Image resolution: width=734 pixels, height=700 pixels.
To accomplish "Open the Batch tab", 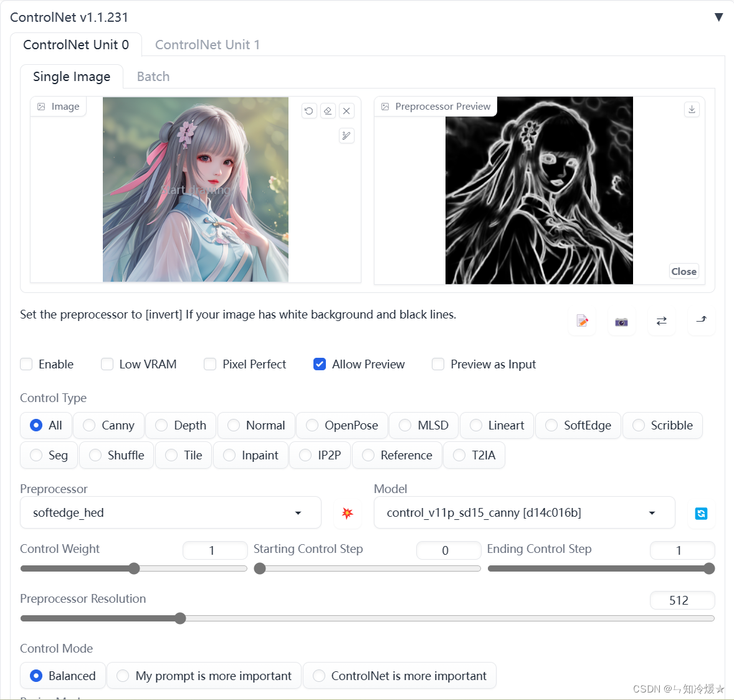I will (x=153, y=76).
